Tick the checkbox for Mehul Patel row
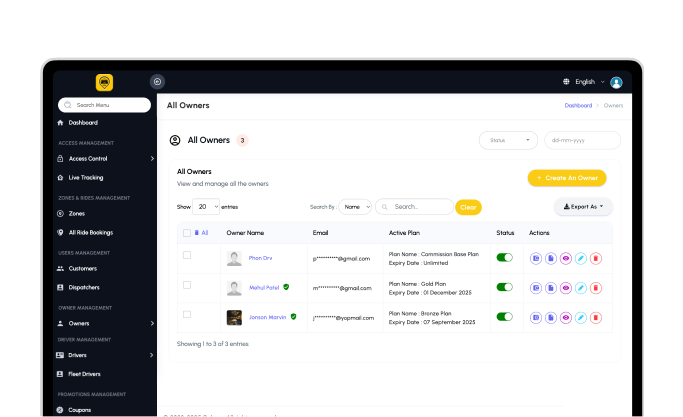The height and width of the screenshot is (417, 683). (187, 285)
